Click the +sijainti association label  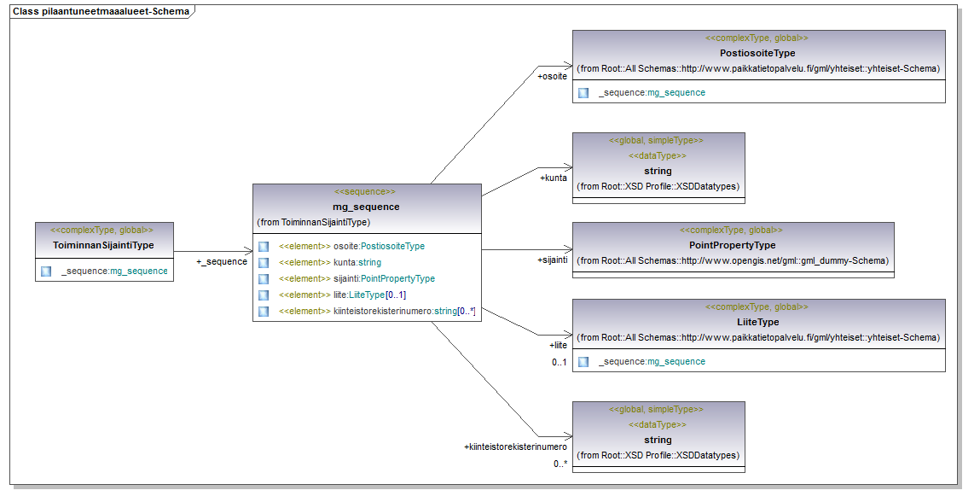(x=552, y=260)
